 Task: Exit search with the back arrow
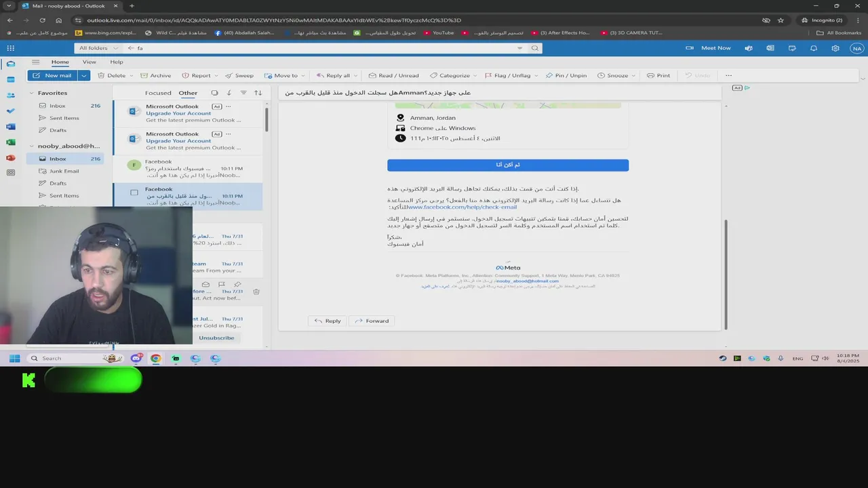pyautogui.click(x=131, y=48)
